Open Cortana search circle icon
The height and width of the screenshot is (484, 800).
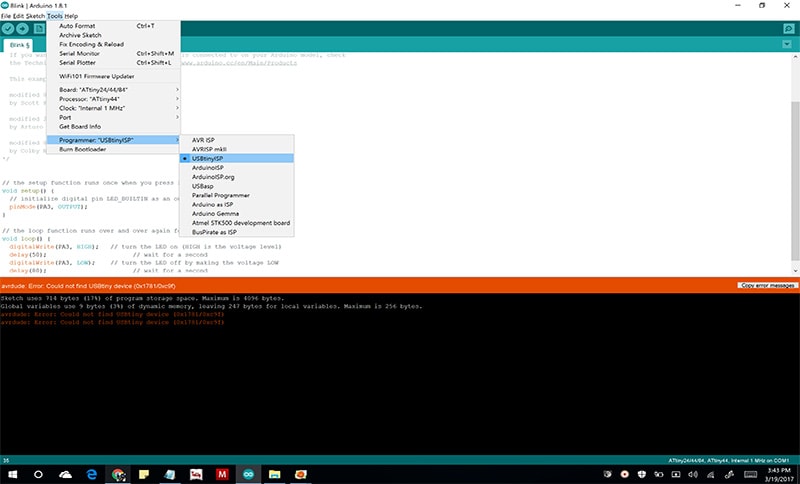(x=38, y=474)
